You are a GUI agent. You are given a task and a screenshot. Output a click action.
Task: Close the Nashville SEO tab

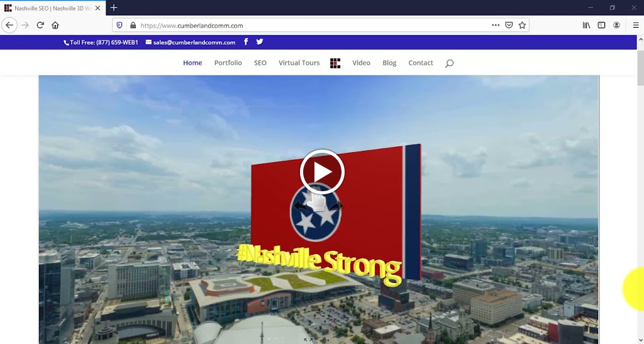[97, 8]
